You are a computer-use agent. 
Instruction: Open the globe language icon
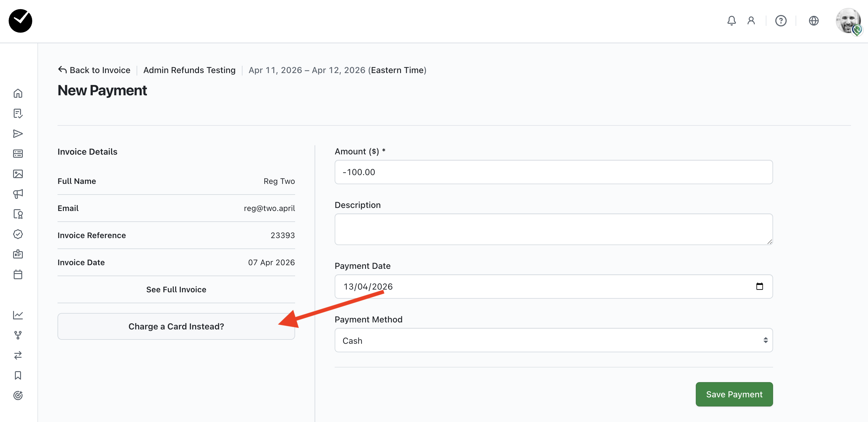[x=814, y=21]
